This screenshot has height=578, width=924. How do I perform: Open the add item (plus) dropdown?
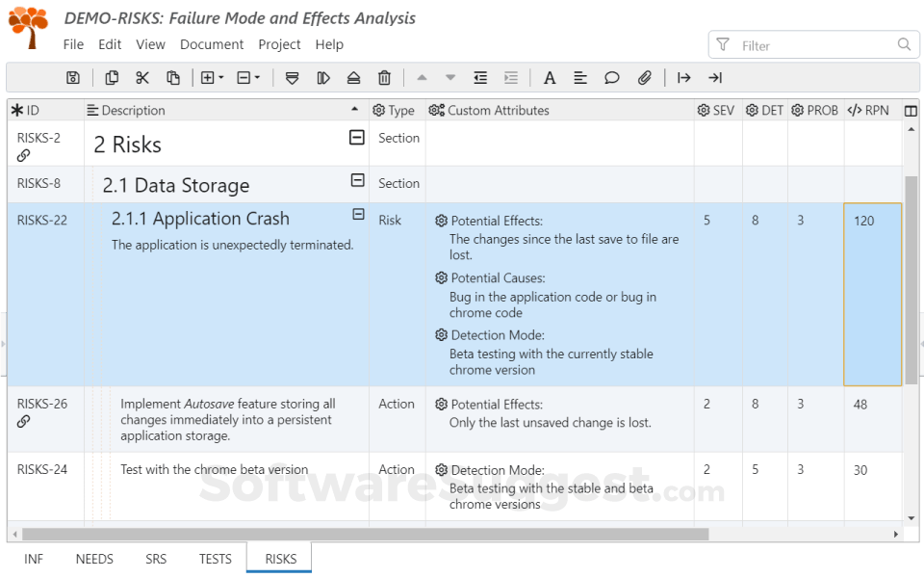(212, 78)
